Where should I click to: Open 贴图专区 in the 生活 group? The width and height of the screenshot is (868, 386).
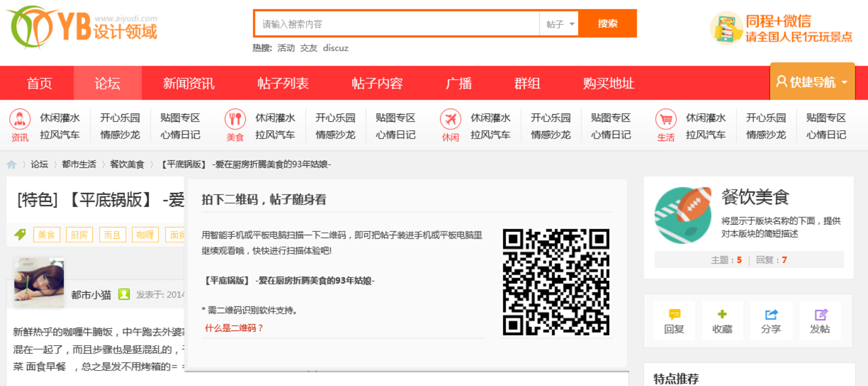coord(826,118)
